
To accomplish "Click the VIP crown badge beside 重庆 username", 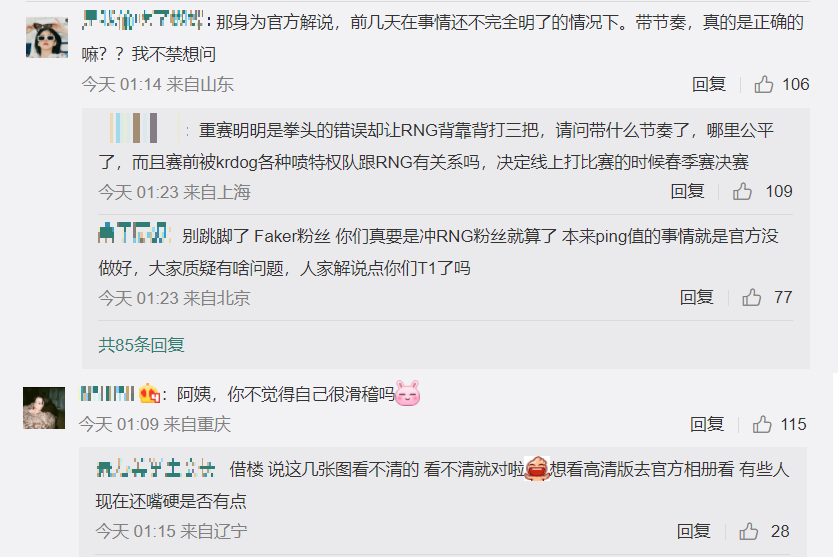I will 149,394.
